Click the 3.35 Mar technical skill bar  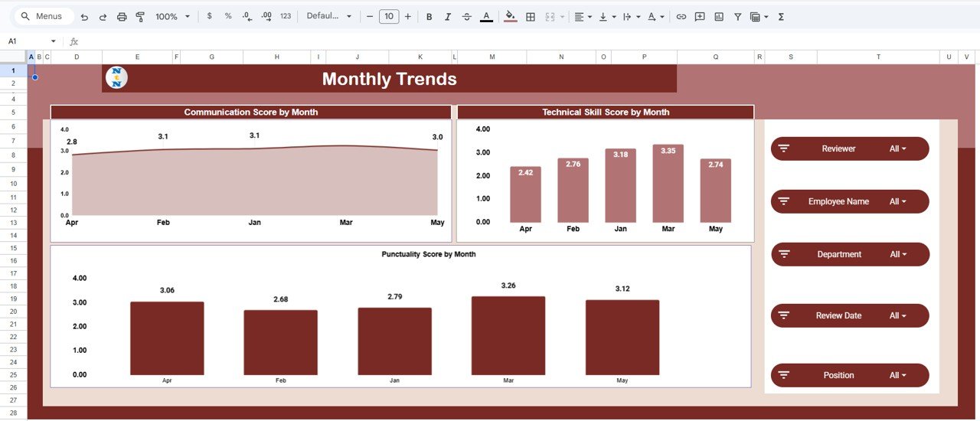(668, 184)
